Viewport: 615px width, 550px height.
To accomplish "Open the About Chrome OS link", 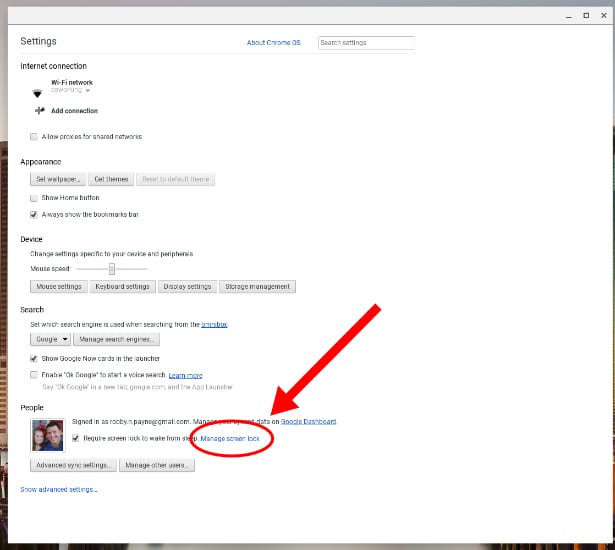I will 273,42.
